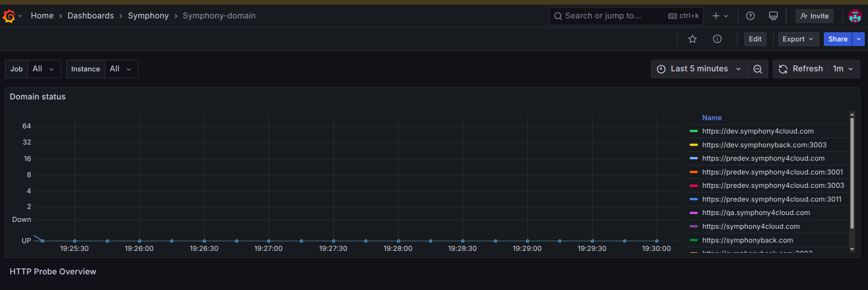
Task: Open the Job variable All dropdown
Action: click(x=44, y=69)
